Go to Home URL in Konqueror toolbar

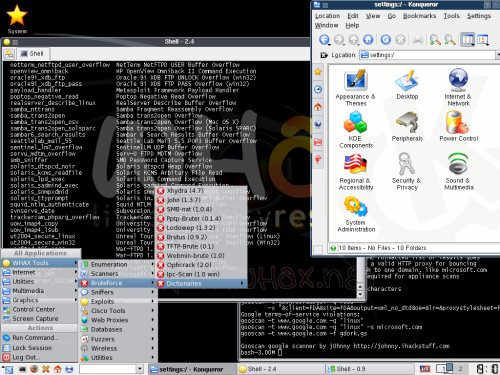(368, 40)
